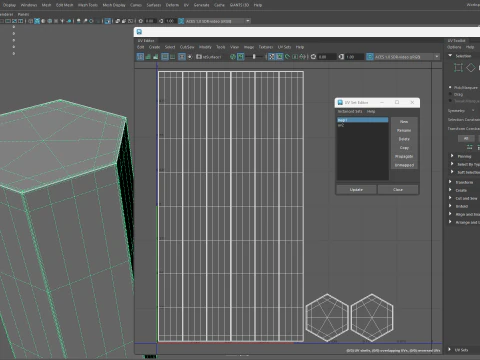Expand the UV Sets section at the bottom of UV Toolkit
The height and width of the screenshot is (360, 480).
(450, 349)
